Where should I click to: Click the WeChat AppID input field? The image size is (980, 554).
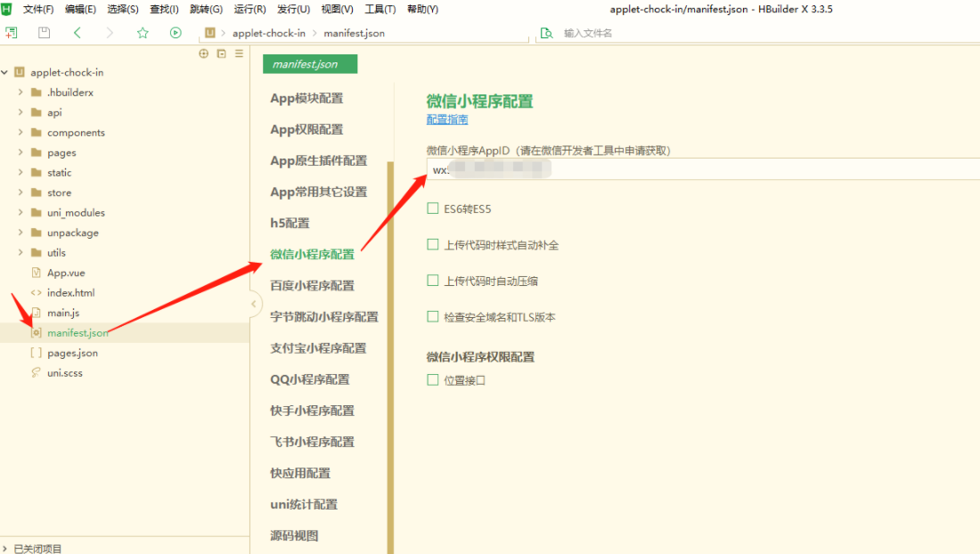(x=624, y=167)
